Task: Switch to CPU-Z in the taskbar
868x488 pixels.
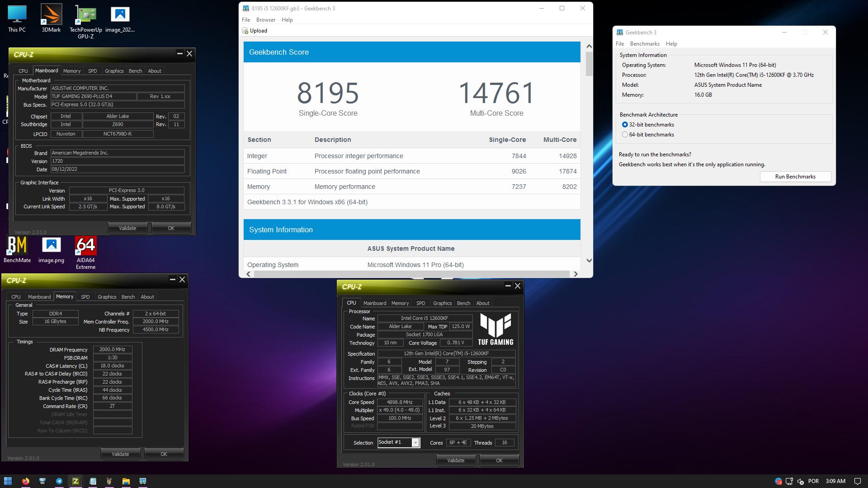Action: point(75,481)
